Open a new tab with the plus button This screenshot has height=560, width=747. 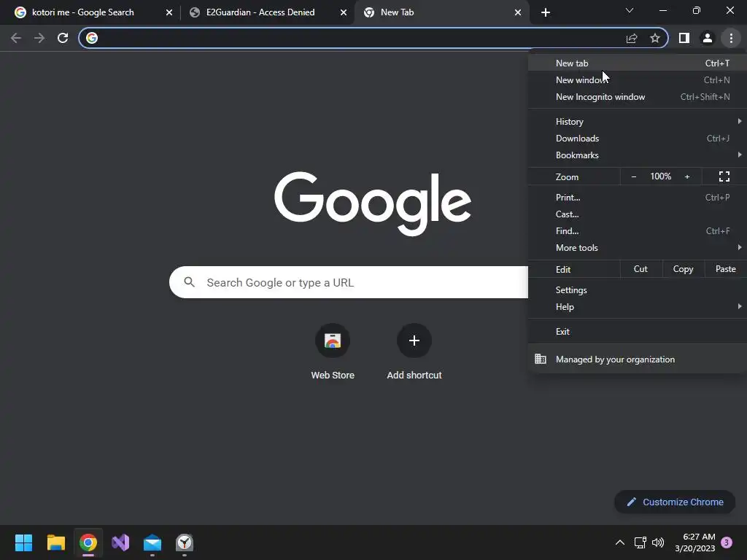pyautogui.click(x=546, y=12)
